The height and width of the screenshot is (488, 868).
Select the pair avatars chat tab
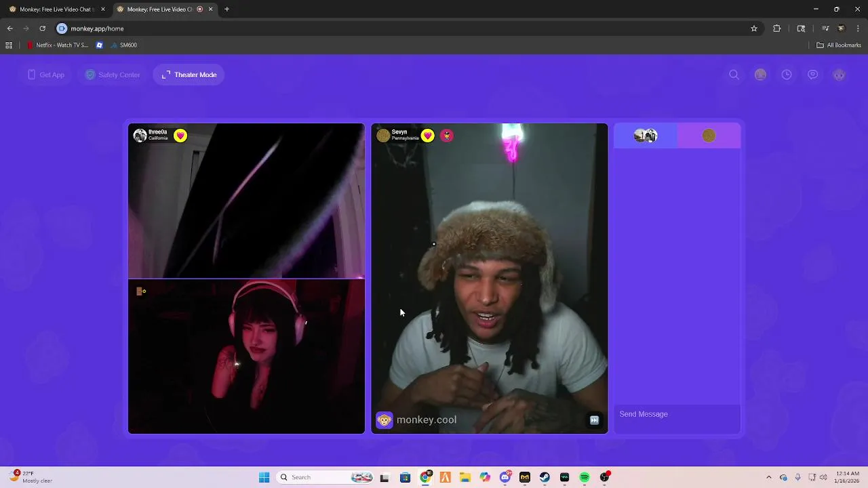(646, 136)
